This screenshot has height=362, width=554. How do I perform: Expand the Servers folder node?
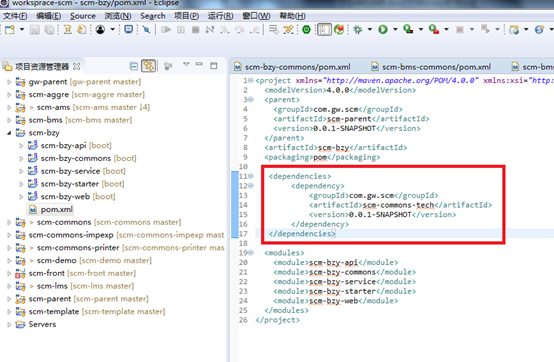coord(9,324)
